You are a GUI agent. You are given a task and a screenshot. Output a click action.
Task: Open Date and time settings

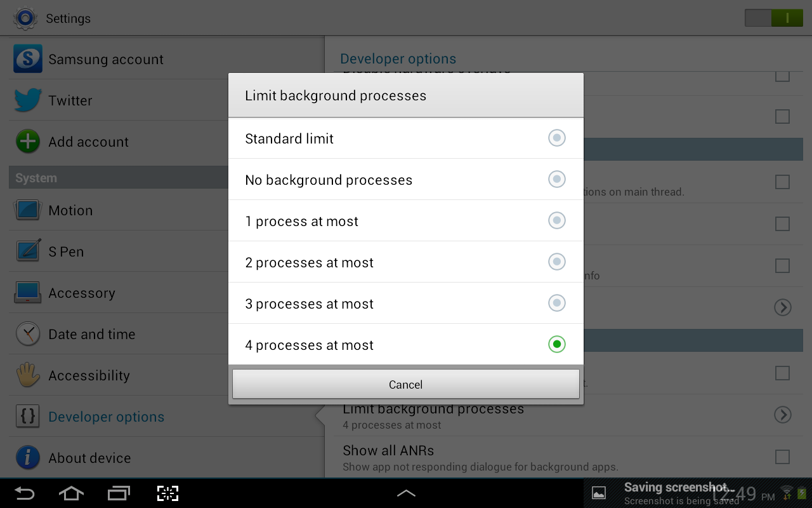click(91, 334)
